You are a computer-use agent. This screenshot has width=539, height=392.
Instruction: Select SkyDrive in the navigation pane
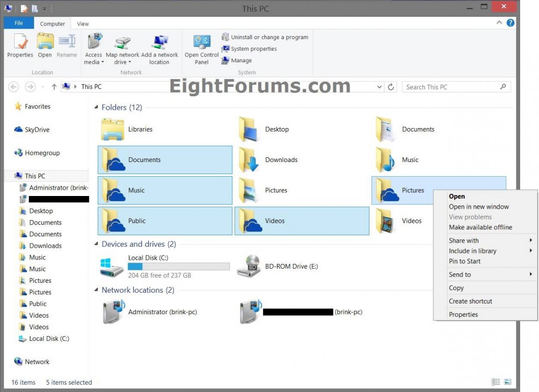click(x=31, y=130)
